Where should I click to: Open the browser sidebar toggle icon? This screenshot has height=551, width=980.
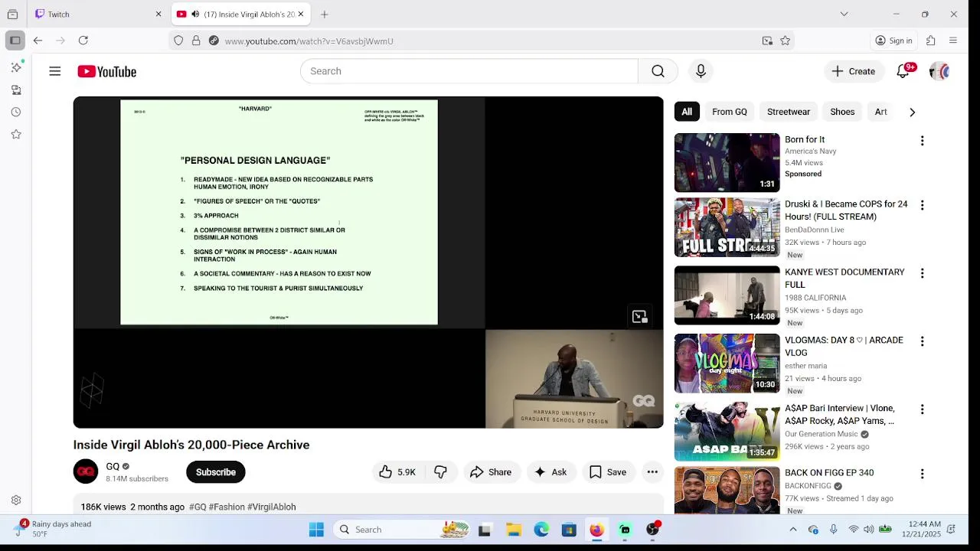pos(15,41)
